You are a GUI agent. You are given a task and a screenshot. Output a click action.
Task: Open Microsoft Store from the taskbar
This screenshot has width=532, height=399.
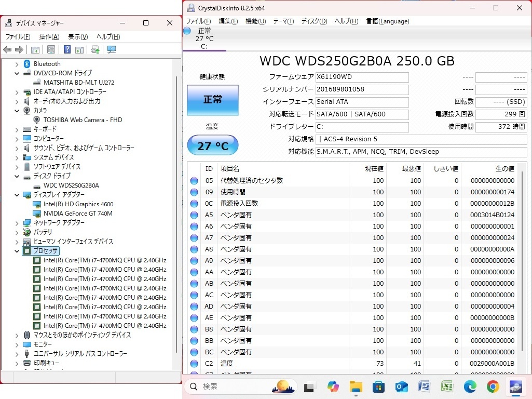pyautogui.click(x=379, y=387)
